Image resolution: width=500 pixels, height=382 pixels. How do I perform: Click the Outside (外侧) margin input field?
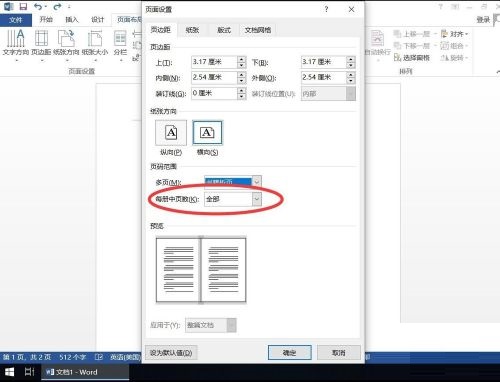tap(324, 78)
